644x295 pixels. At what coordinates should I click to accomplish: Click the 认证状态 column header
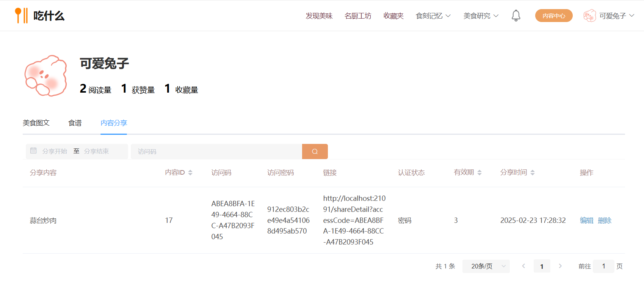pyautogui.click(x=411, y=172)
